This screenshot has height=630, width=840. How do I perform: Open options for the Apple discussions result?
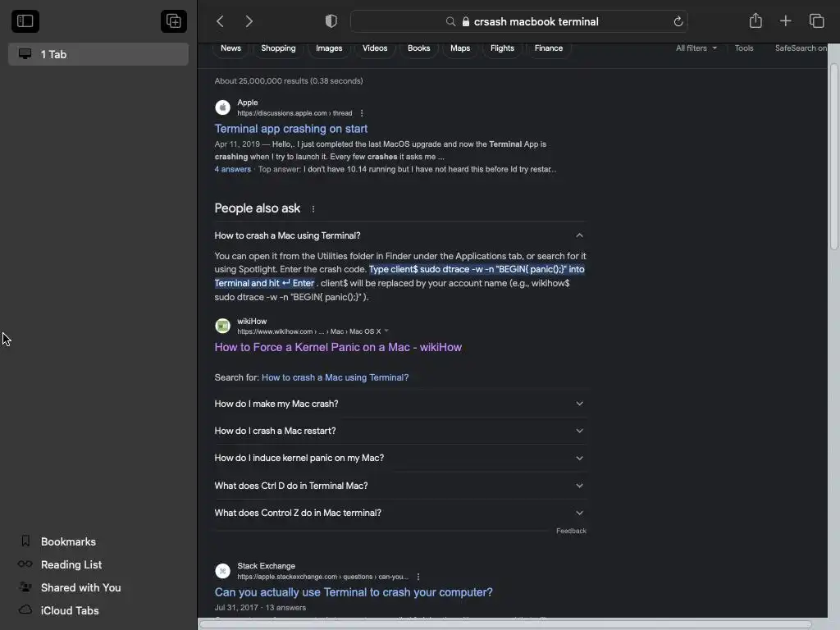pyautogui.click(x=362, y=113)
